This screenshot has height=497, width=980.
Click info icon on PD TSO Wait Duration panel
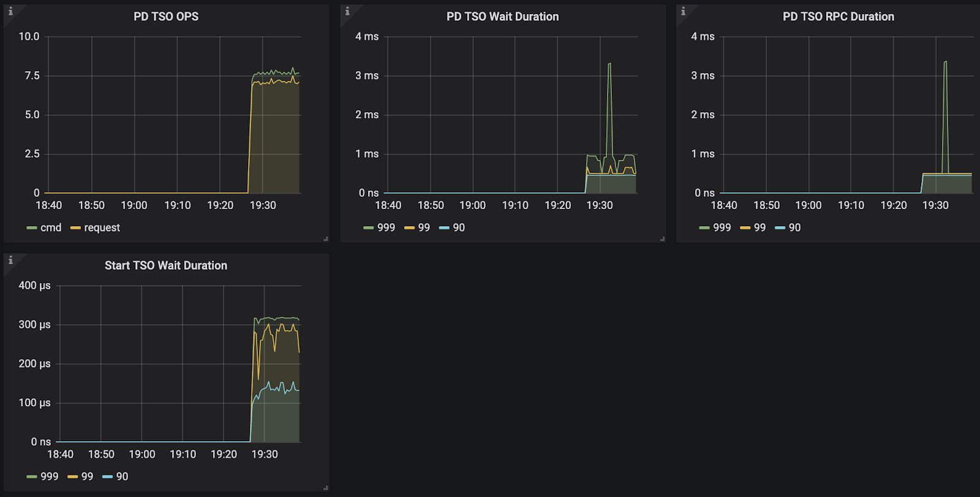point(347,12)
